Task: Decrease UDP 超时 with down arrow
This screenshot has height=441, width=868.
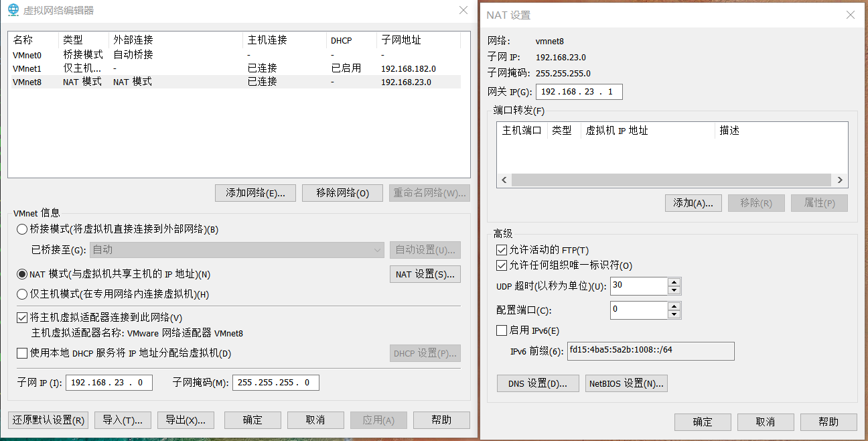Action: click(674, 290)
